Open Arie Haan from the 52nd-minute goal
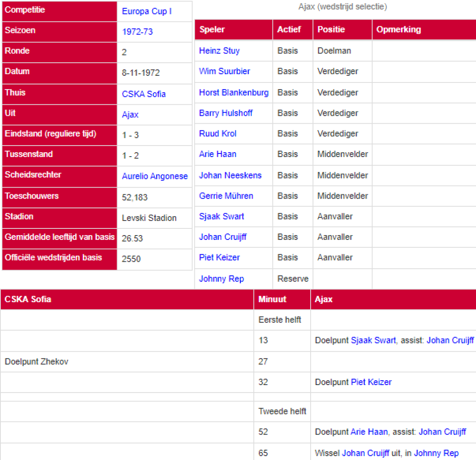The image size is (476, 460). point(369,432)
